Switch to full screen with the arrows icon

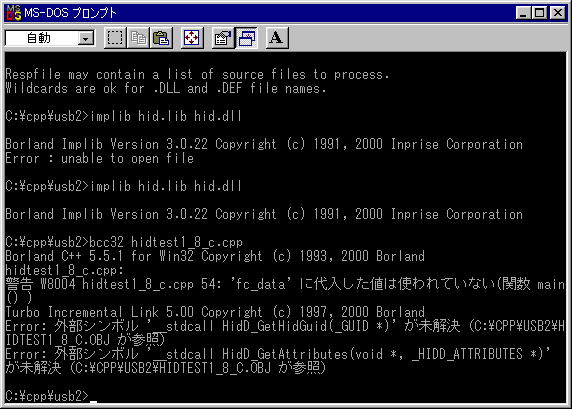(192, 38)
